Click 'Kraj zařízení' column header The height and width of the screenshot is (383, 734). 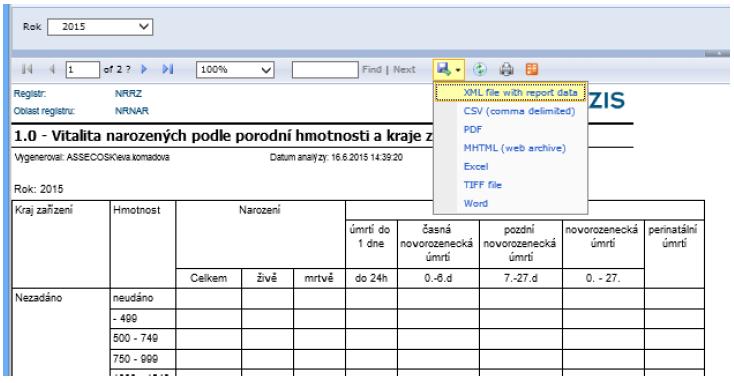[x=61, y=244]
